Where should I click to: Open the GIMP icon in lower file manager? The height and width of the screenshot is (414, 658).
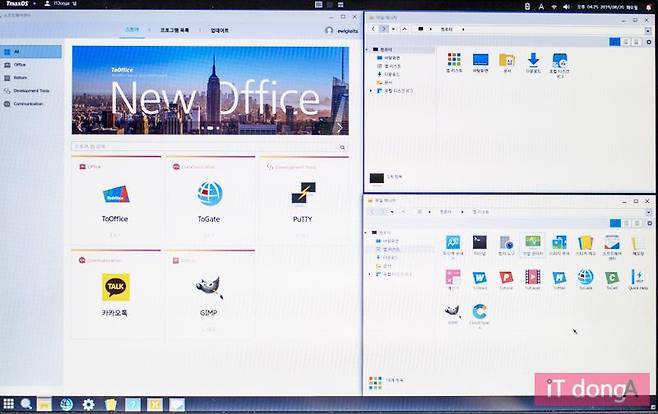point(452,314)
